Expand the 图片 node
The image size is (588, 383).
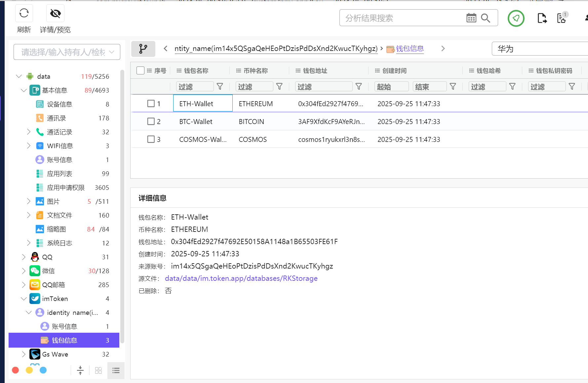29,201
